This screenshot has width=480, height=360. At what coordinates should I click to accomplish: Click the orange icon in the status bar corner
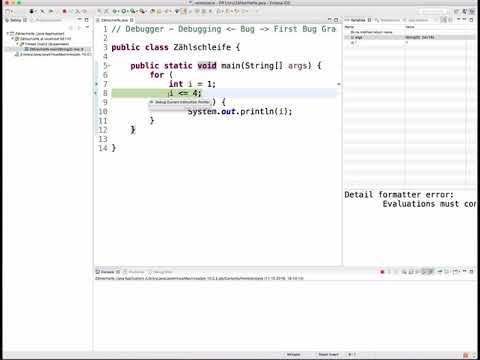tap(466, 355)
